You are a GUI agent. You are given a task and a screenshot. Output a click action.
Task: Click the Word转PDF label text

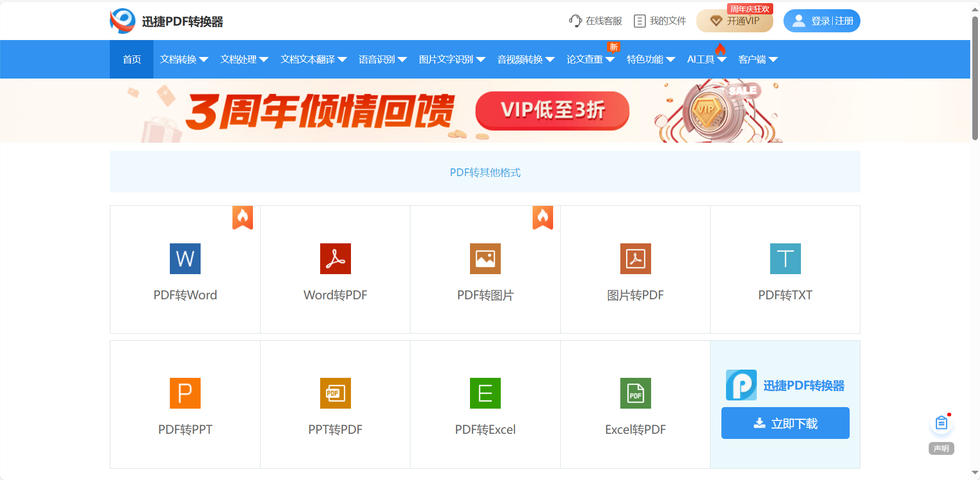click(336, 295)
